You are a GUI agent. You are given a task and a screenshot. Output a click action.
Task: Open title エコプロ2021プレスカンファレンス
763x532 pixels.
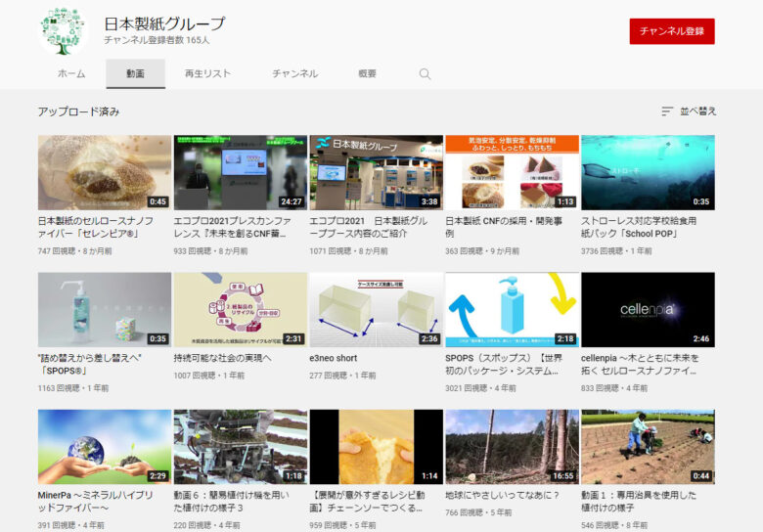pyautogui.click(x=233, y=227)
